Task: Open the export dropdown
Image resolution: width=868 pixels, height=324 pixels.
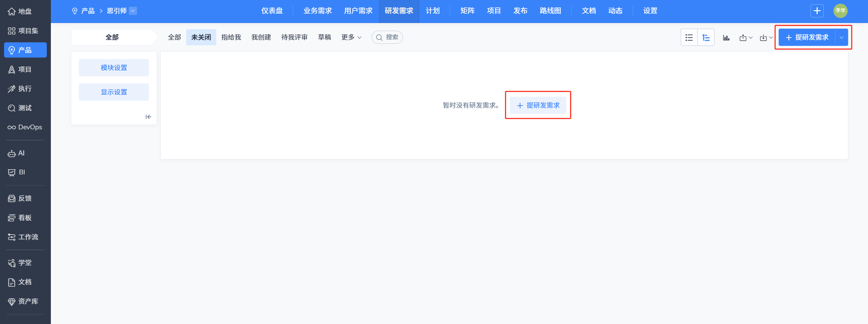Action: (x=746, y=38)
